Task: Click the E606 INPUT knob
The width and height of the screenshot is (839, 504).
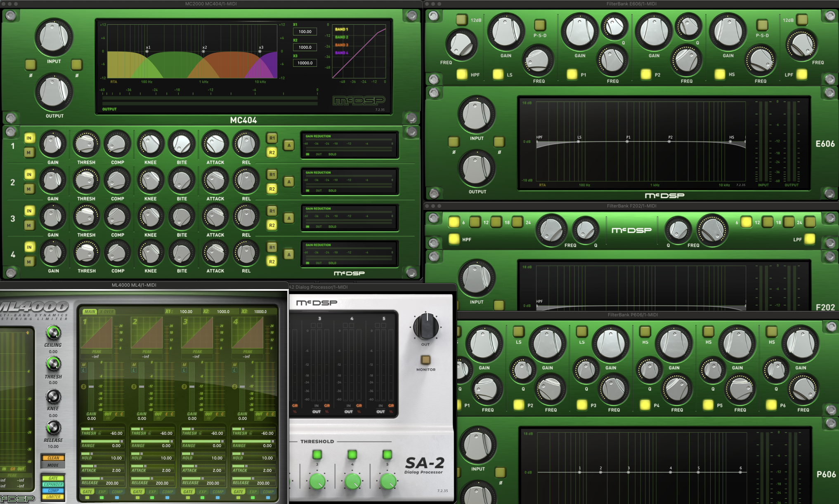Action: point(476,115)
